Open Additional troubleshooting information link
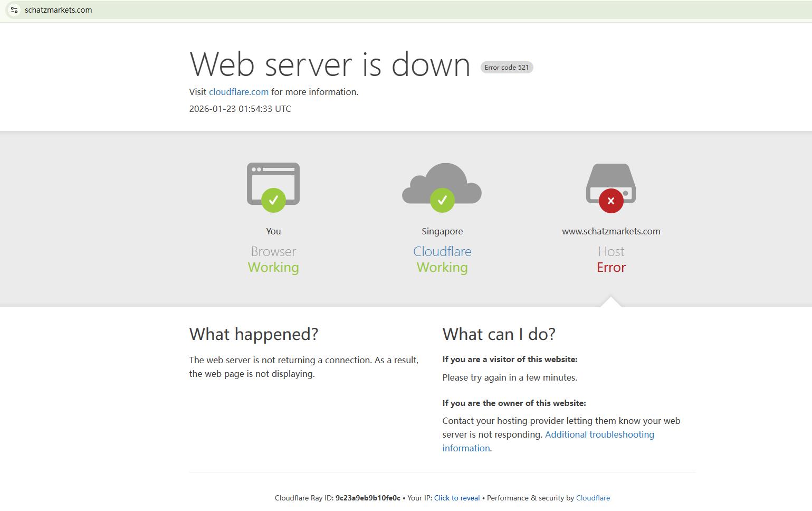Viewport: 812px width, 511px height. (548, 441)
